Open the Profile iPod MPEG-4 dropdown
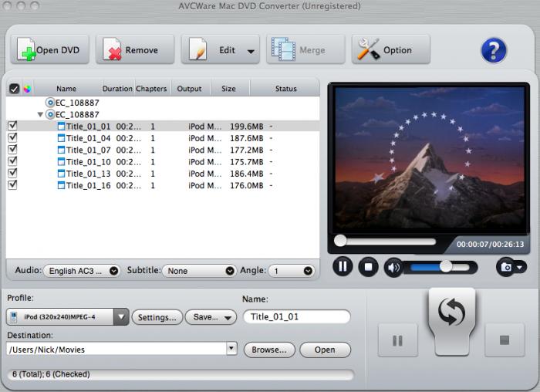Screen dimensions: 540x392 (121, 316)
